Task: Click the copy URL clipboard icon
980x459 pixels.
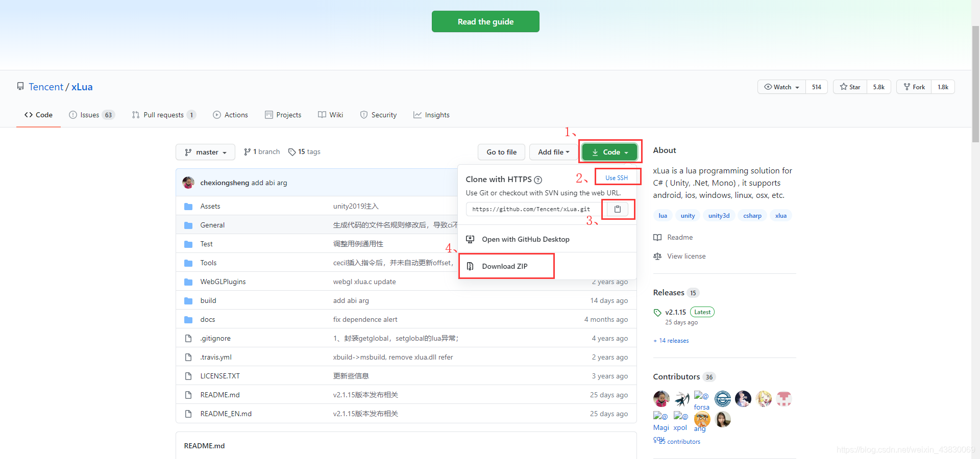Action: (x=618, y=209)
